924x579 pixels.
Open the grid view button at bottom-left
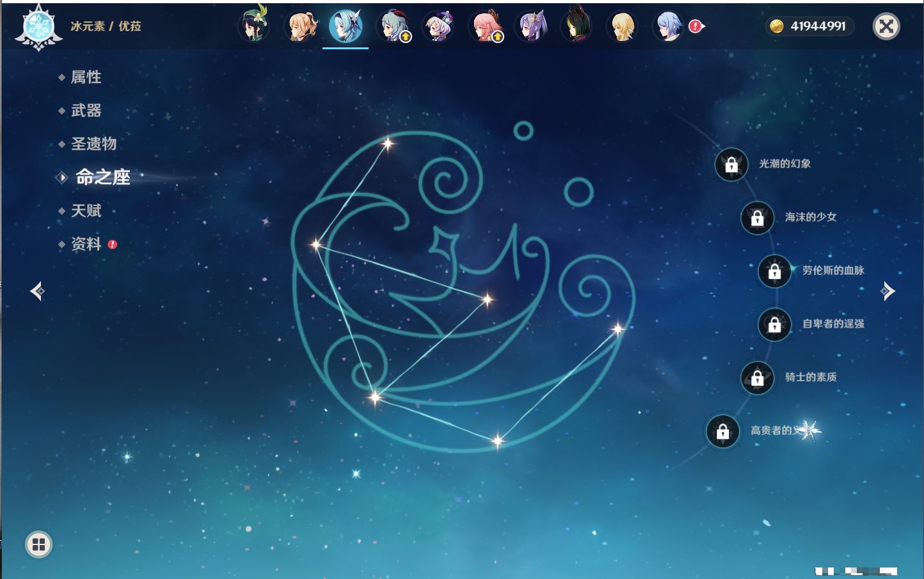[x=38, y=544]
